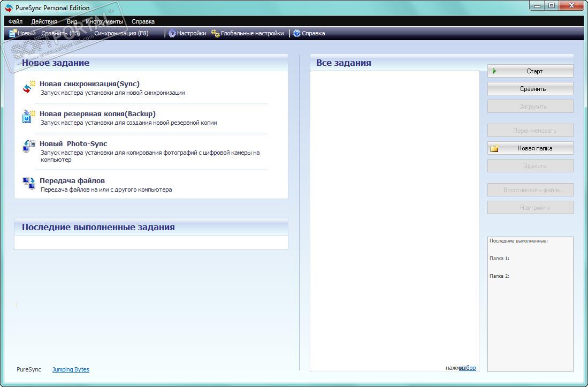Viewport: 588px width, 387px height.
Task: Click the Настройки button in the right panel
Action: coord(530,207)
